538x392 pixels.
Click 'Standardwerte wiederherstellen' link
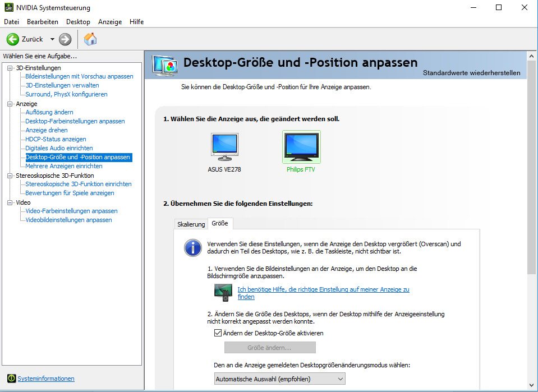point(471,73)
